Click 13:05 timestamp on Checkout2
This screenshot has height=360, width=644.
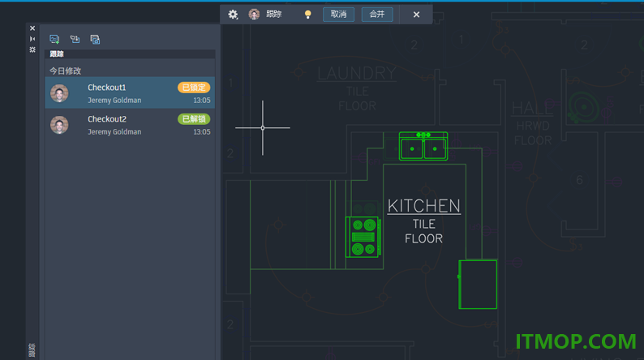pyautogui.click(x=202, y=132)
